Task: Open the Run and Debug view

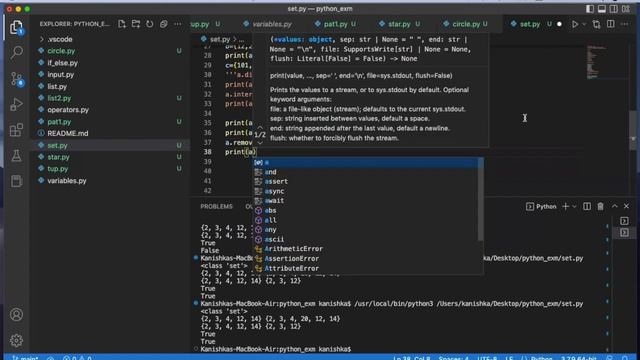Action: [16, 104]
